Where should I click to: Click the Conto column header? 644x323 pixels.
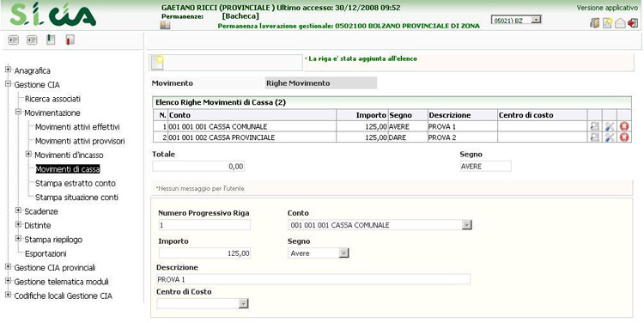(x=252, y=115)
